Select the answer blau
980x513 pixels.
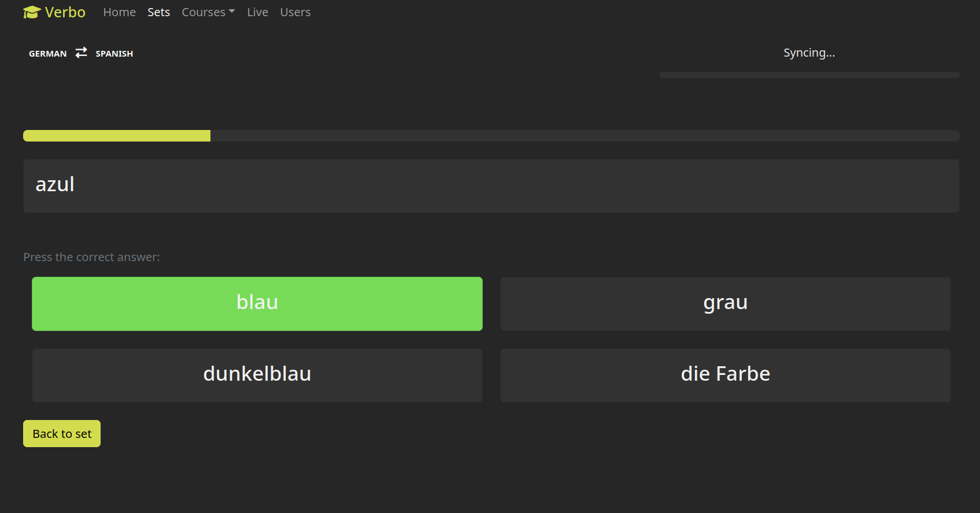(257, 303)
